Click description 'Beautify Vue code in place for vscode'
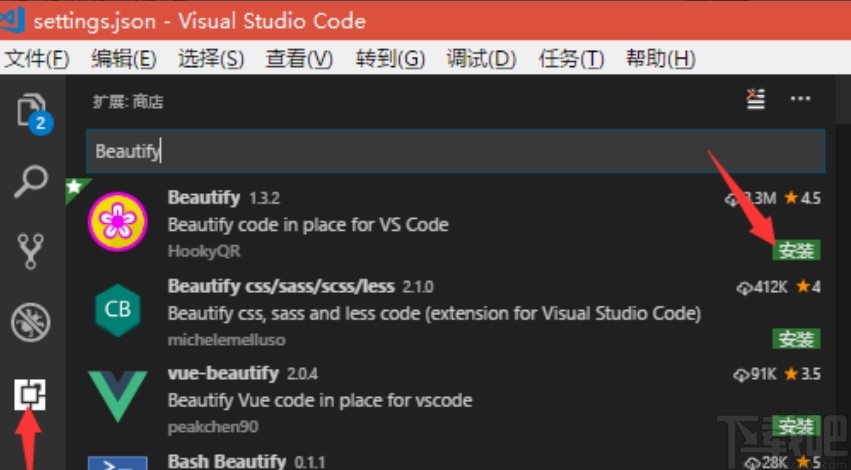 click(320, 401)
